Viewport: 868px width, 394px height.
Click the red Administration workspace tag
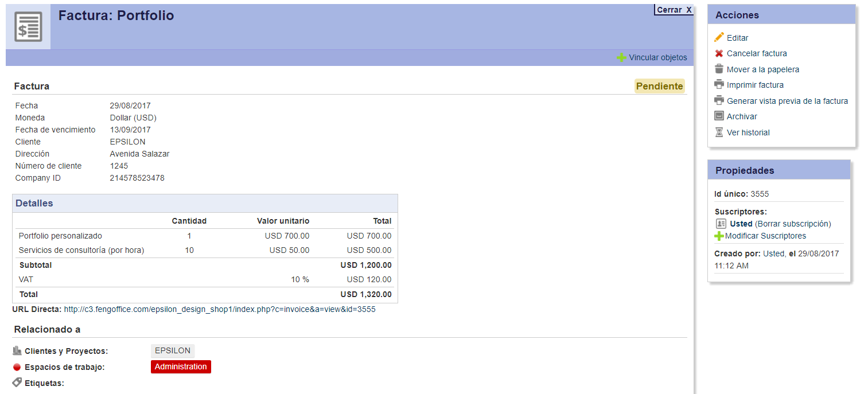pos(181,366)
